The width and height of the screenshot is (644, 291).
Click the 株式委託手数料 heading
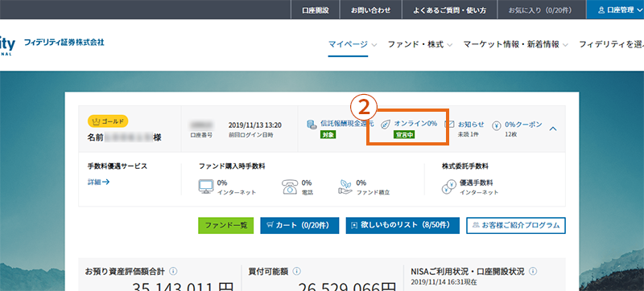465,166
